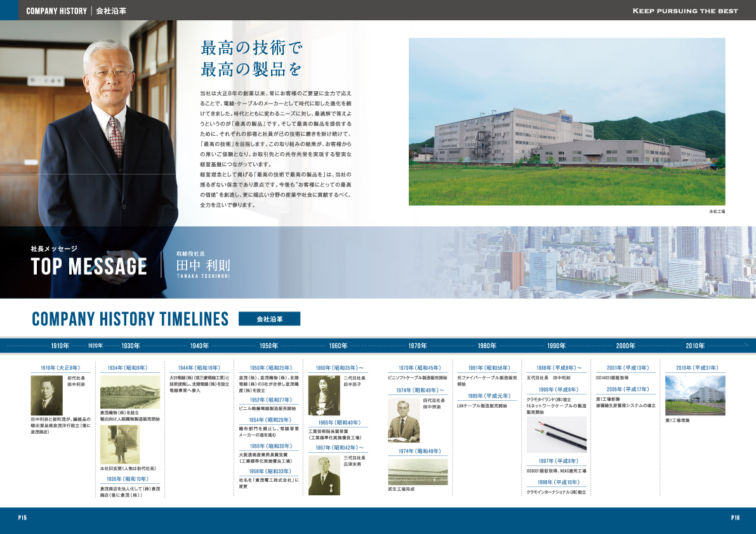Click the 1998年（平成10年） entry heading

pos(559,482)
